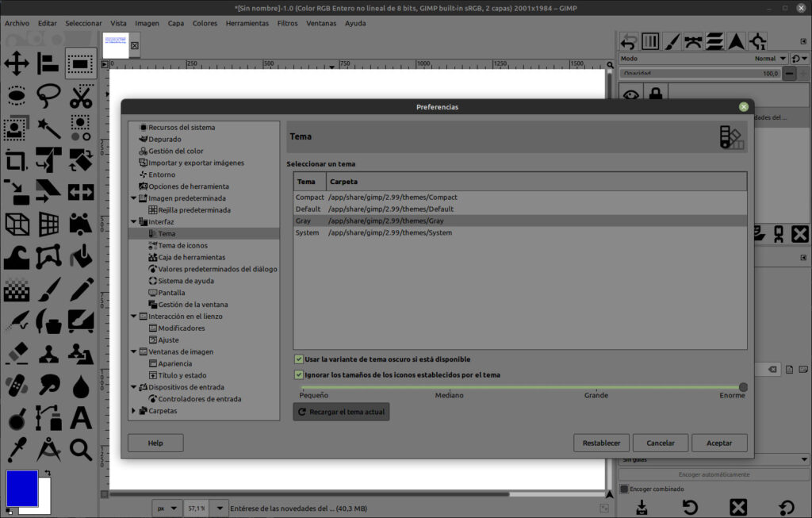Click the Cancelar button

point(661,443)
